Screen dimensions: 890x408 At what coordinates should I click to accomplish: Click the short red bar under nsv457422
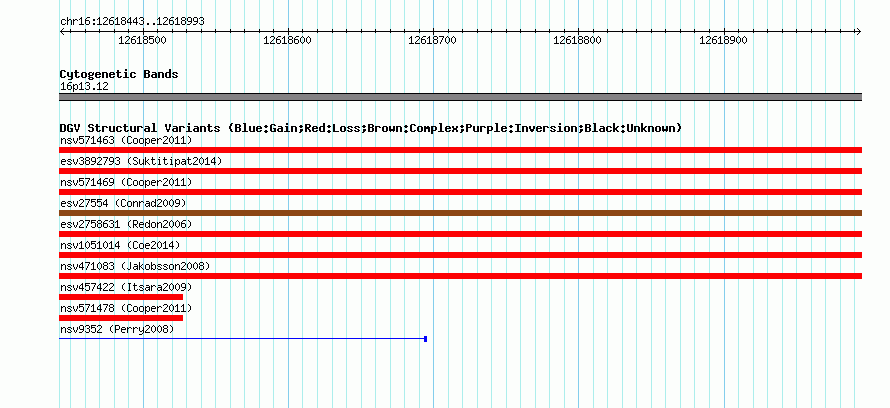[121, 297]
